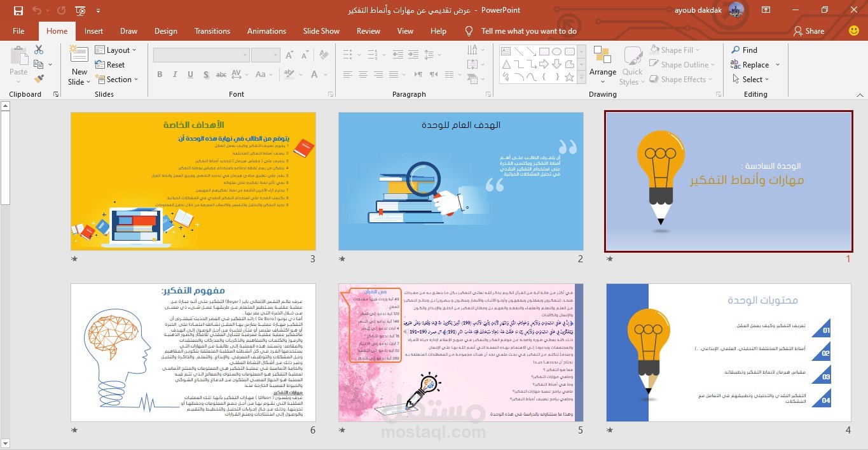Select slide 5 thumbnail with pink background
The height and width of the screenshot is (450, 868).
click(461, 352)
